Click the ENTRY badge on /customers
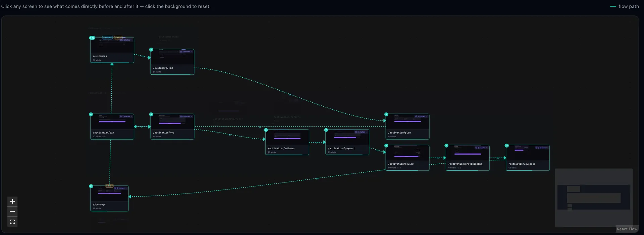Screen dimensions: 644x235 pyautogui.click(x=107, y=37)
